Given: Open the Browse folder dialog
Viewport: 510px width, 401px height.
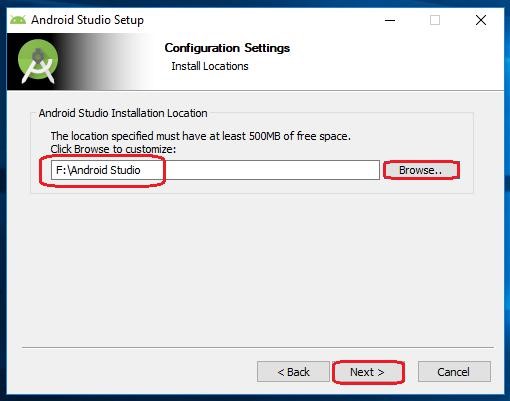Looking at the screenshot, I should [421, 170].
